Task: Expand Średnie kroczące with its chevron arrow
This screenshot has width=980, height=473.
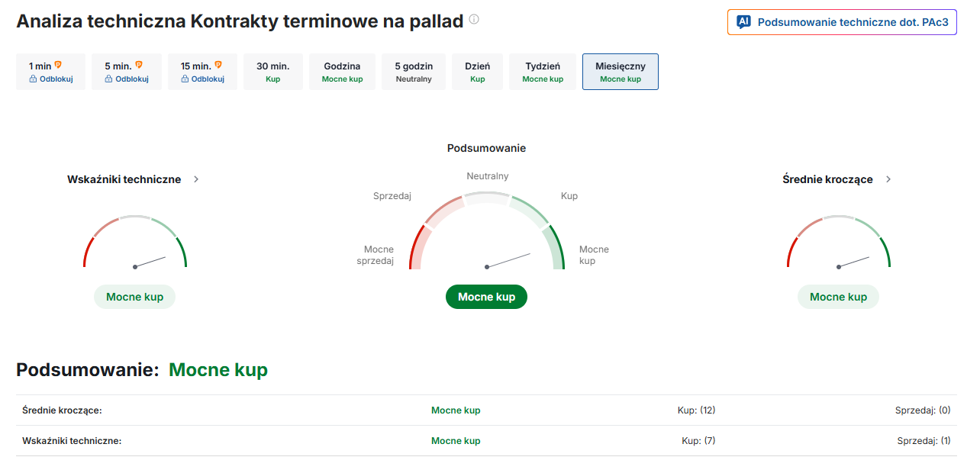Action: point(888,179)
